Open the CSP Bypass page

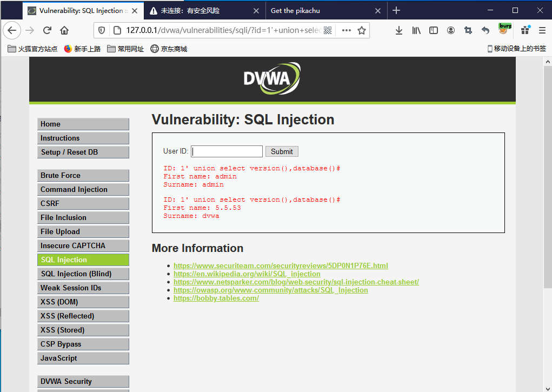click(83, 344)
